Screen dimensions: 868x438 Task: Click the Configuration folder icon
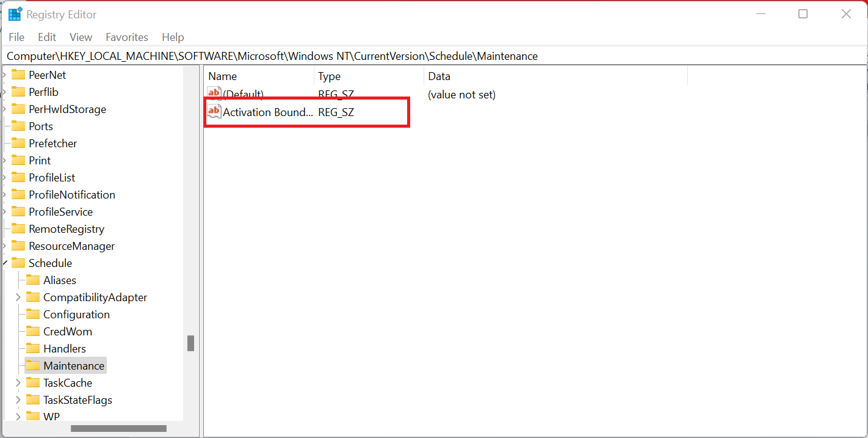pyautogui.click(x=33, y=315)
